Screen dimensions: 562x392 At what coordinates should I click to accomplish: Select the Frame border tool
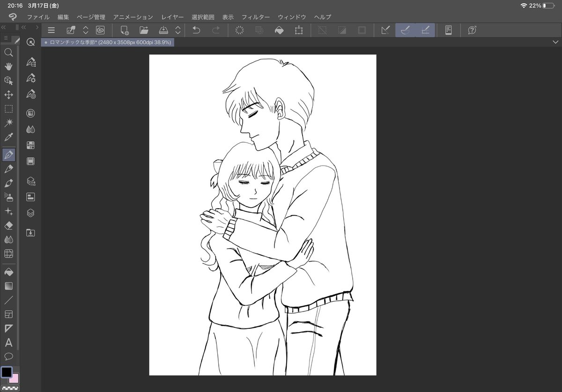[x=8, y=314]
